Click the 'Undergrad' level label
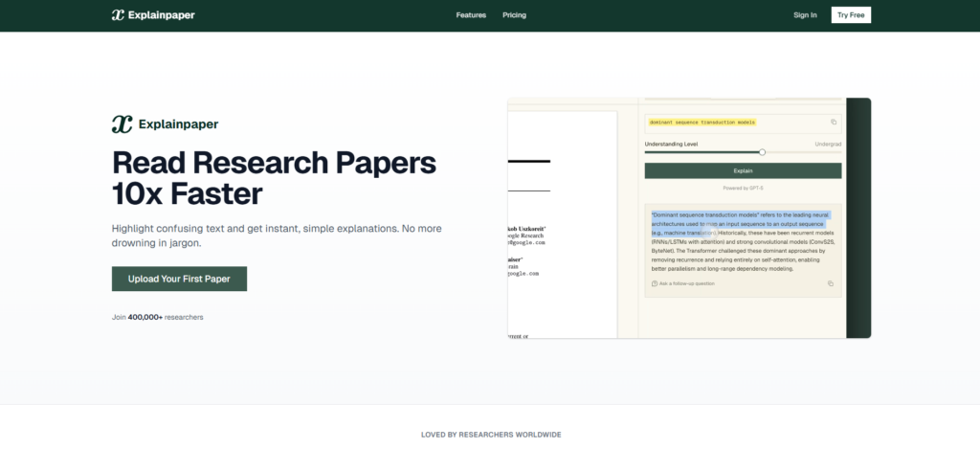 [x=828, y=144]
